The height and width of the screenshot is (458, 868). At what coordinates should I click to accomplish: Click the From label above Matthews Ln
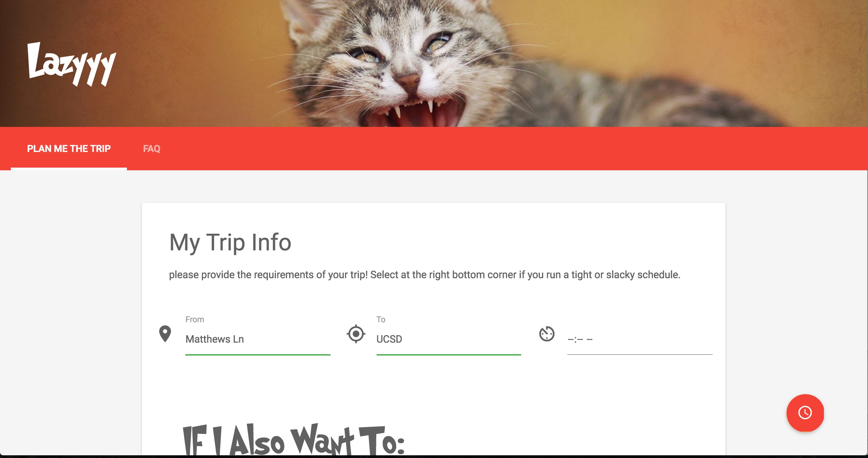coord(195,319)
